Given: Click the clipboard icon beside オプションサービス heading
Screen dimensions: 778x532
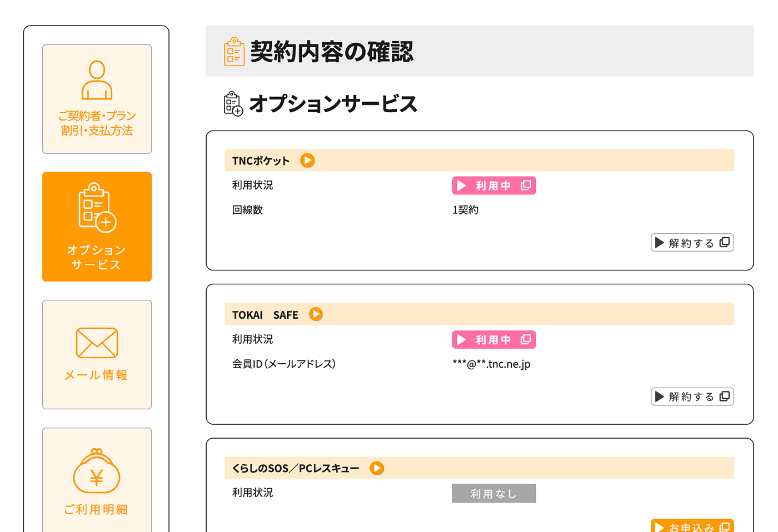Looking at the screenshot, I should point(233,104).
